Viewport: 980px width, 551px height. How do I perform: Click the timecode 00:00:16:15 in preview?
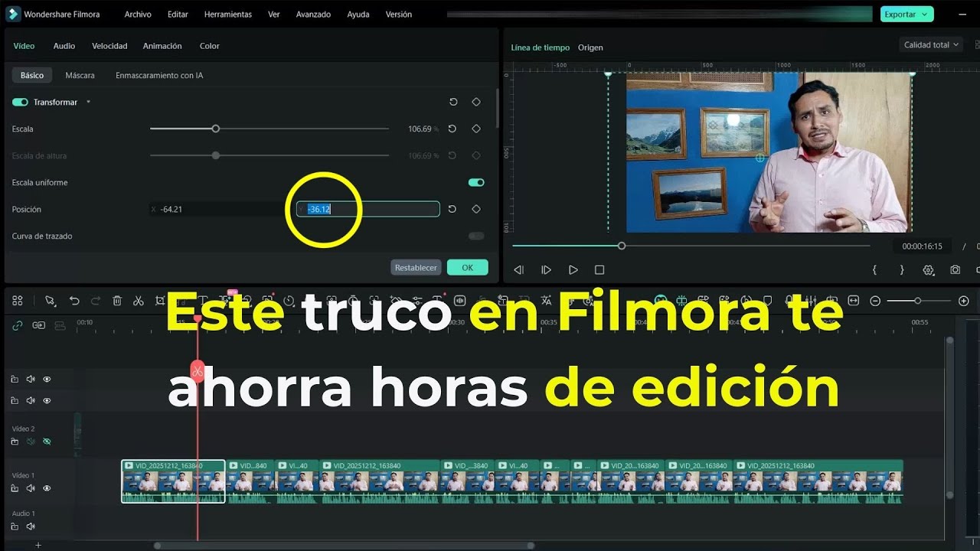(922, 246)
